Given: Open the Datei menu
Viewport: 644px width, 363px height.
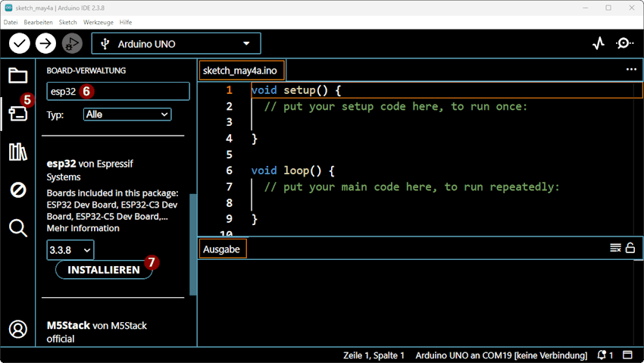Looking at the screenshot, I should click(11, 22).
